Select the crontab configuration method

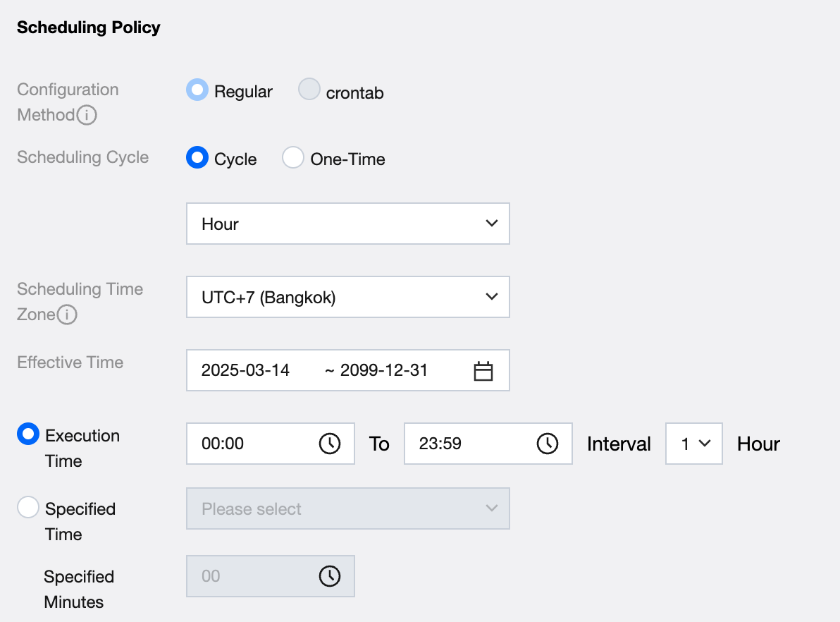tap(309, 90)
